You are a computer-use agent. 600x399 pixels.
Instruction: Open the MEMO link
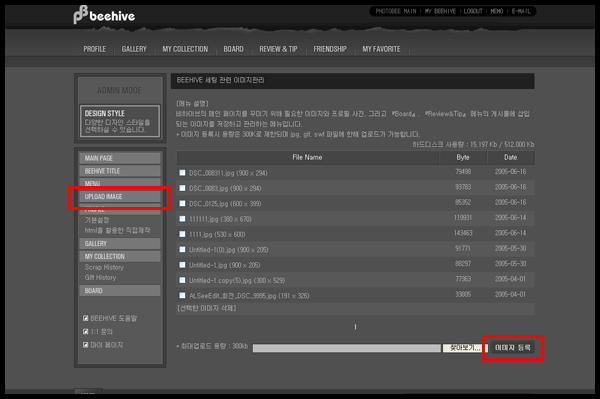[x=497, y=11]
